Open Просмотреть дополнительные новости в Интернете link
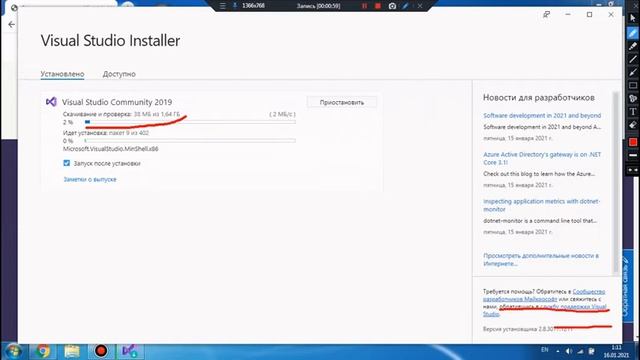This screenshot has width=640, height=360. click(x=541, y=260)
